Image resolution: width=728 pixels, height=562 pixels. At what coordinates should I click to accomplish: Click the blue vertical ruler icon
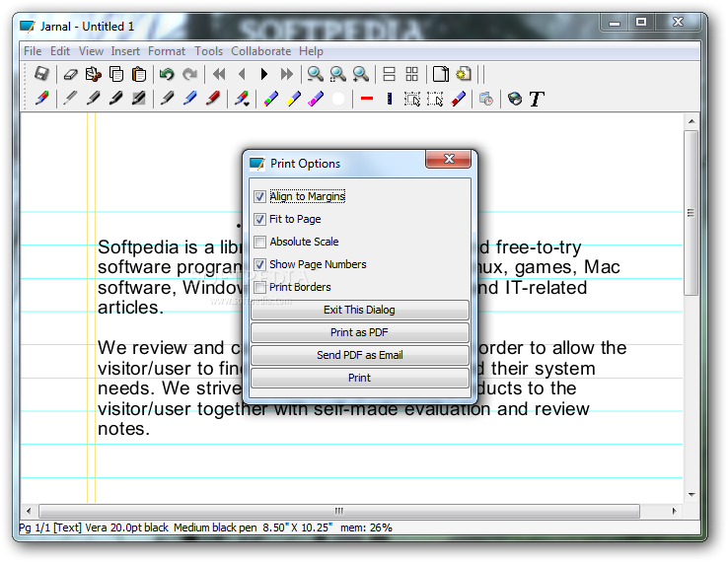click(390, 99)
